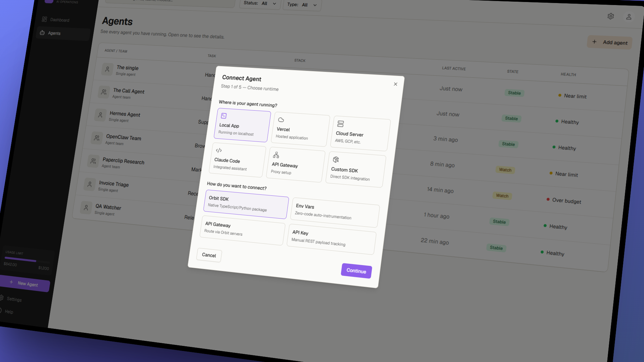Click the "TASK" column header

coord(212,56)
